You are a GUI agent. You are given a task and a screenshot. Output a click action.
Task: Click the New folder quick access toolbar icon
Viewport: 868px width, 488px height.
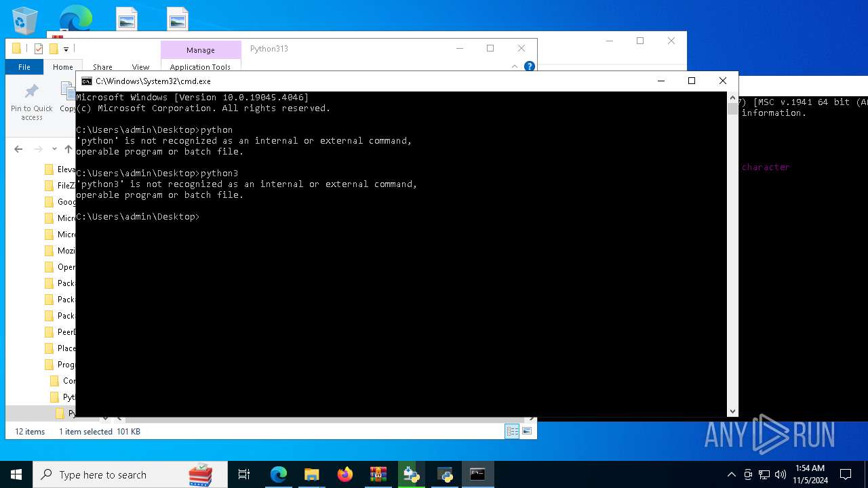(x=54, y=49)
